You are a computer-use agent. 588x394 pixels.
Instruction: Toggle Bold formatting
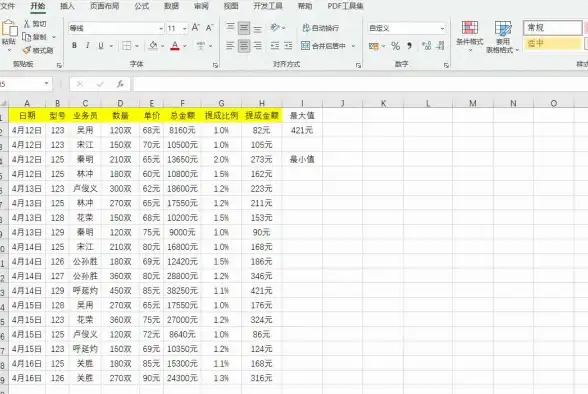pos(74,46)
